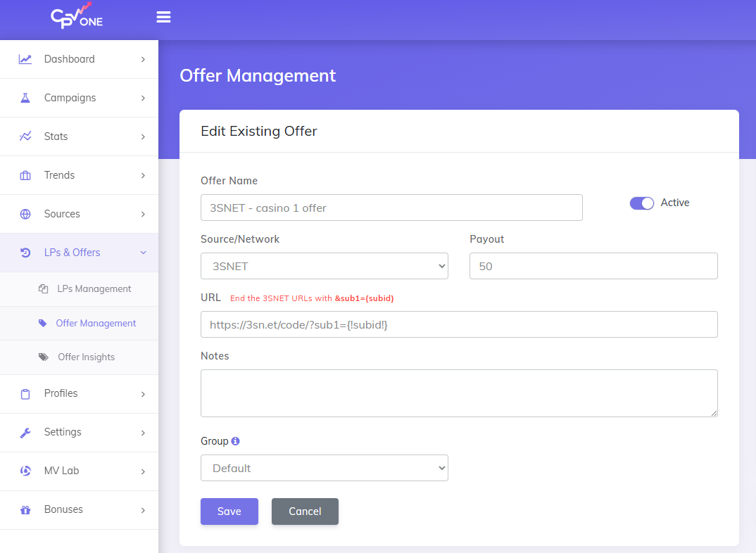Expand the Profiles sidebar section
The image size is (756, 553).
coord(79,393)
